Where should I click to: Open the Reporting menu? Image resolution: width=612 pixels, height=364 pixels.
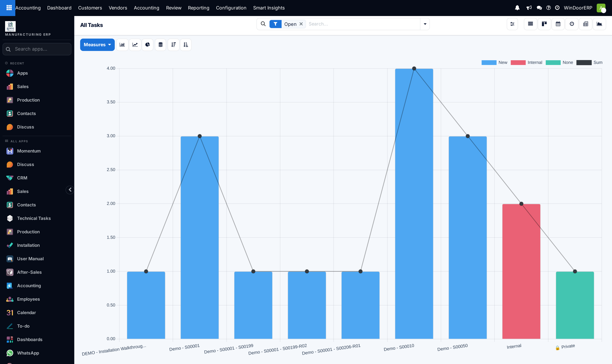pos(198,8)
